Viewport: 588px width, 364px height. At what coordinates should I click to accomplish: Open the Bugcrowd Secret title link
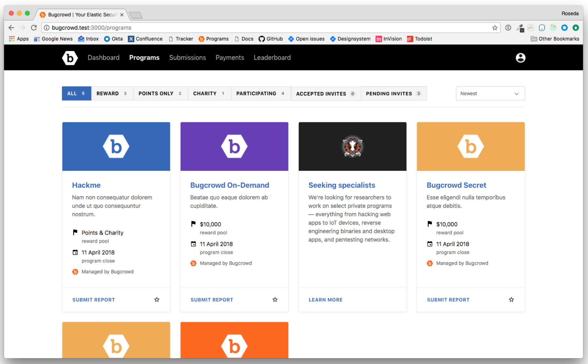point(457,185)
